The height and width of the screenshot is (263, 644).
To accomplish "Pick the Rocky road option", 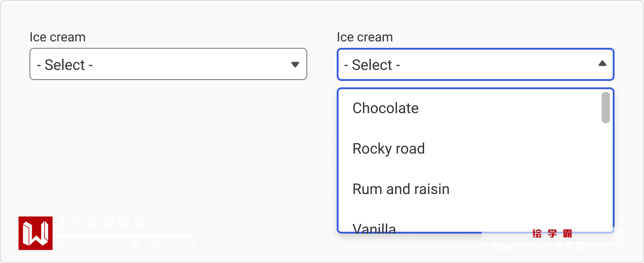I will click(389, 149).
